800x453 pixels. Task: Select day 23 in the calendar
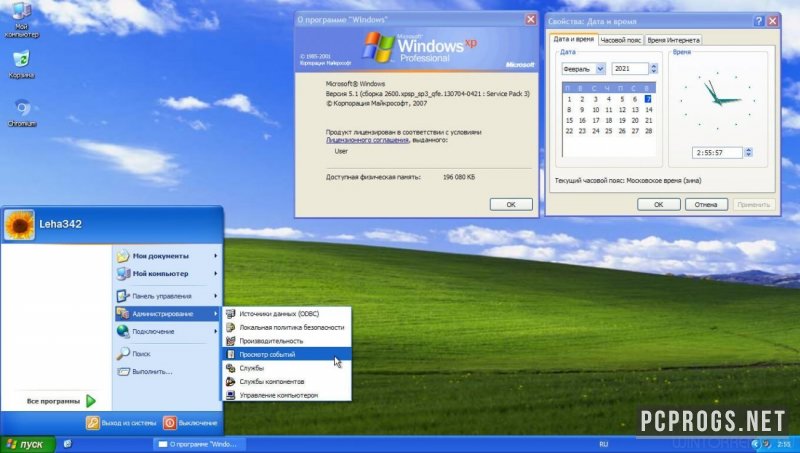582,131
